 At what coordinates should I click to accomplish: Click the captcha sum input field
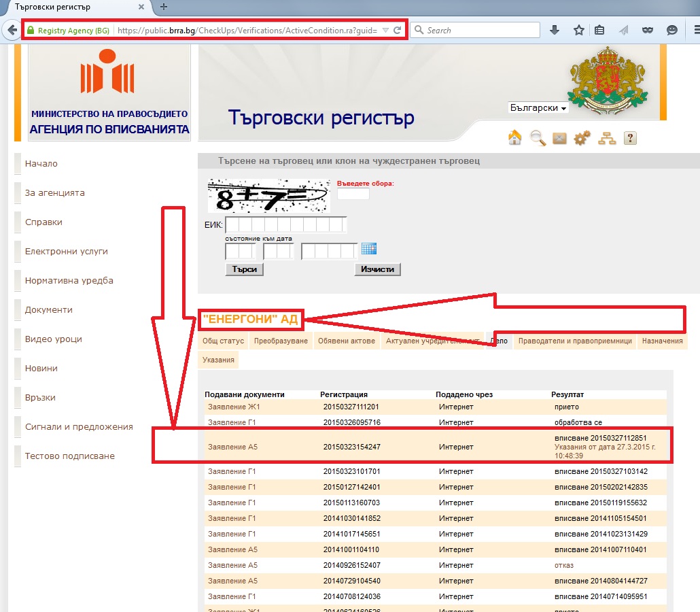coord(353,194)
